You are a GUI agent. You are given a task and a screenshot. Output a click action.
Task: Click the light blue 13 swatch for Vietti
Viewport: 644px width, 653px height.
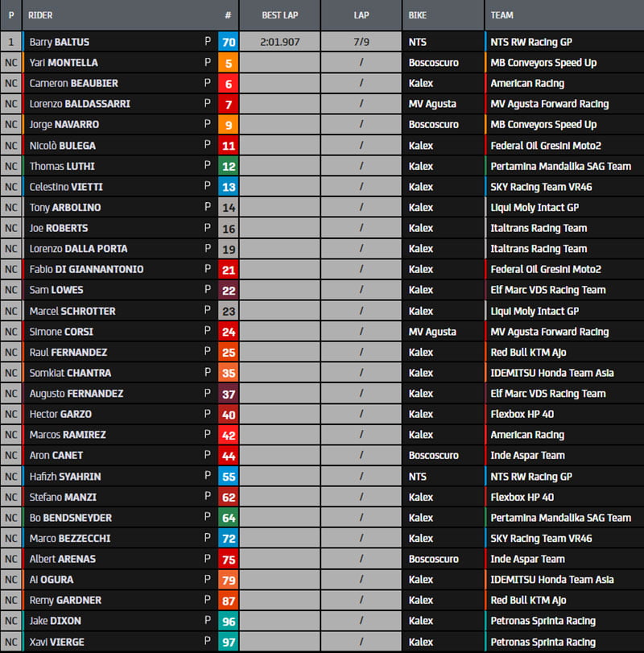coord(228,187)
